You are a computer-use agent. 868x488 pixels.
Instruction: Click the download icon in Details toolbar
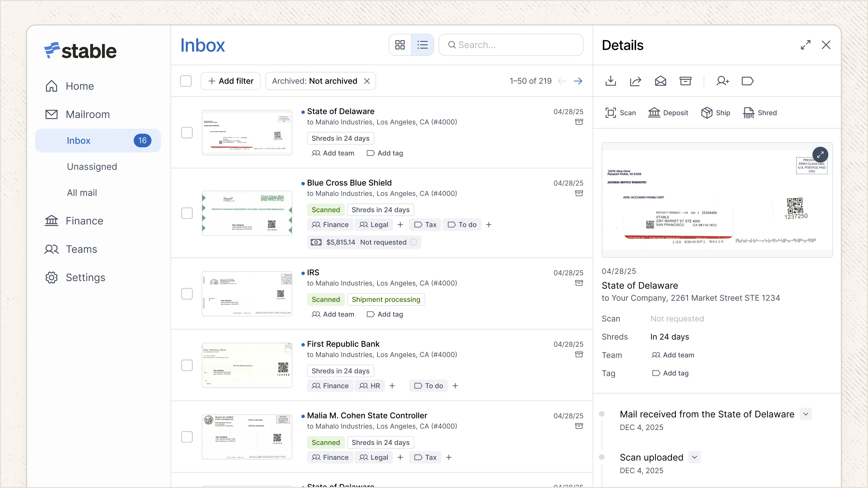[611, 81]
